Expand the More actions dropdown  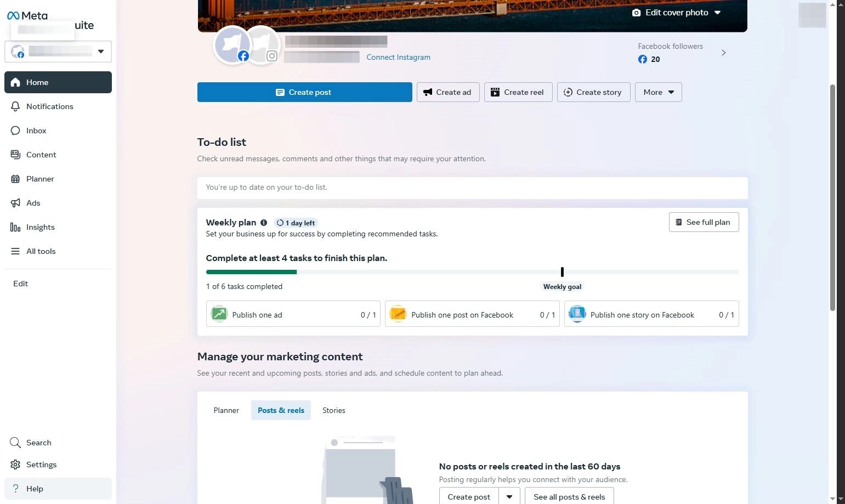[657, 92]
